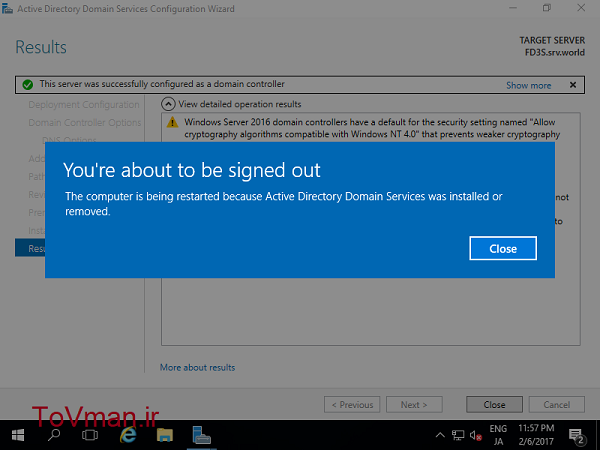Click the yellow warning icon

tap(173, 122)
